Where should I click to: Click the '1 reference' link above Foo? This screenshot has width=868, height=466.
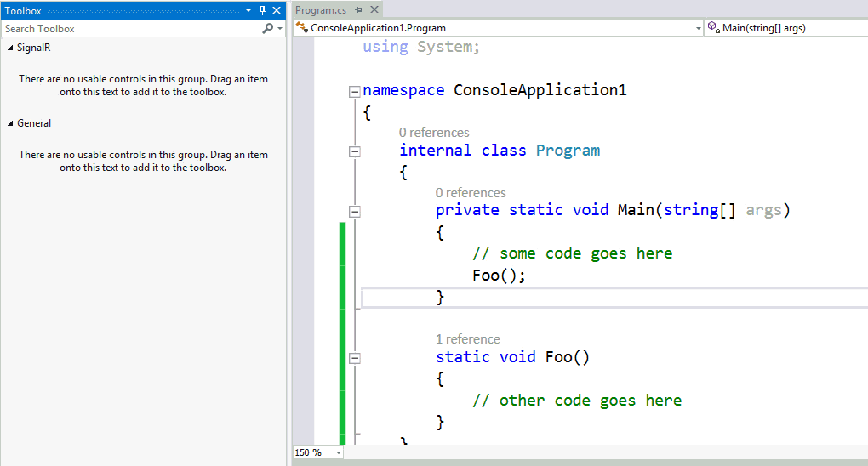tap(468, 338)
